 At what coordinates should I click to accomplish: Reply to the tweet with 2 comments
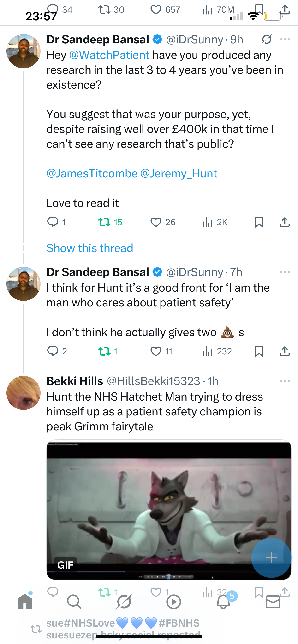(53, 351)
